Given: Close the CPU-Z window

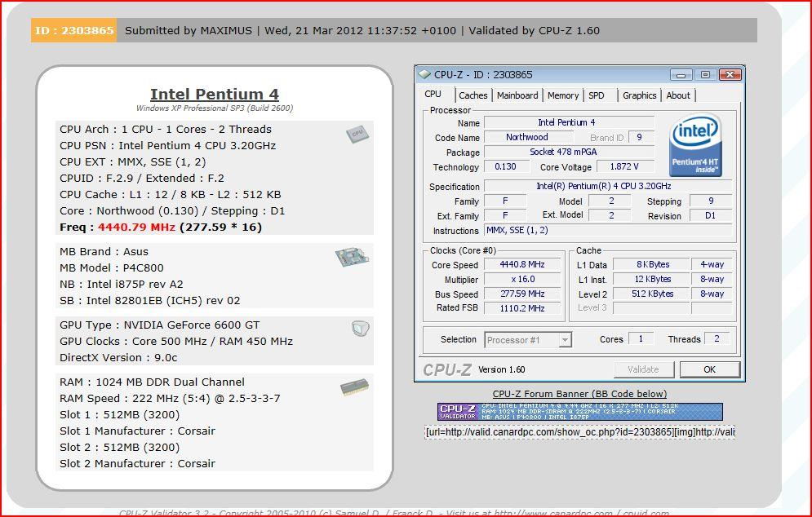Looking at the screenshot, I should 730,74.
